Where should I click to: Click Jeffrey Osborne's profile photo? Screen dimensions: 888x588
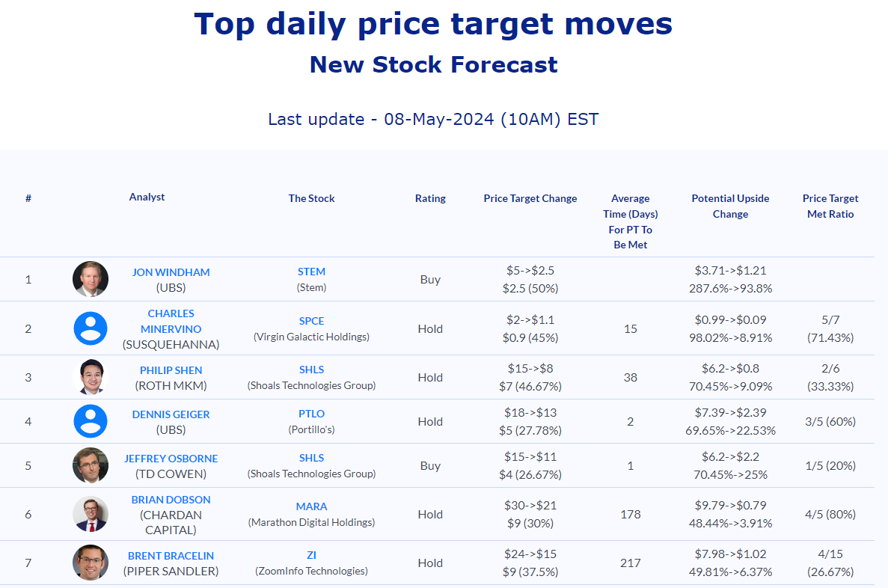(x=91, y=465)
